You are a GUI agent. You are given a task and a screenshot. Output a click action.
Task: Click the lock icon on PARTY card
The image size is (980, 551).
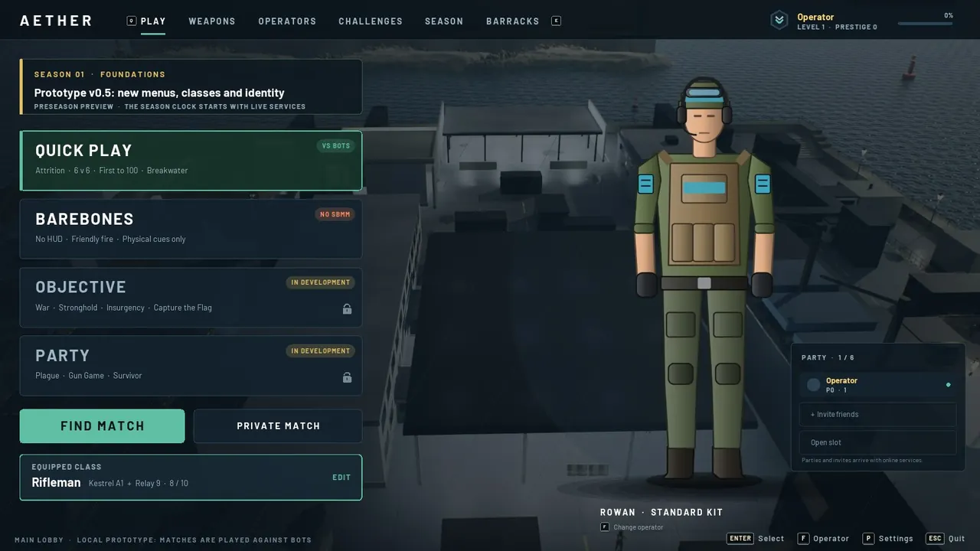(347, 377)
